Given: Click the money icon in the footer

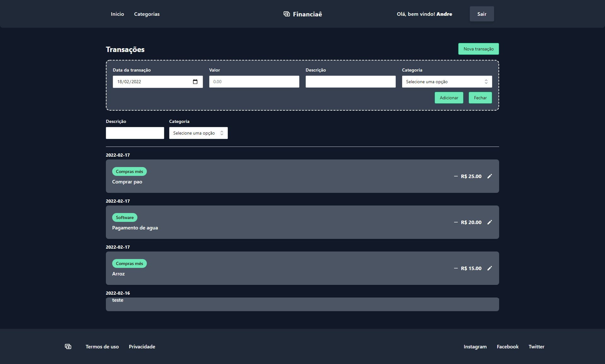Looking at the screenshot, I should click(68, 346).
